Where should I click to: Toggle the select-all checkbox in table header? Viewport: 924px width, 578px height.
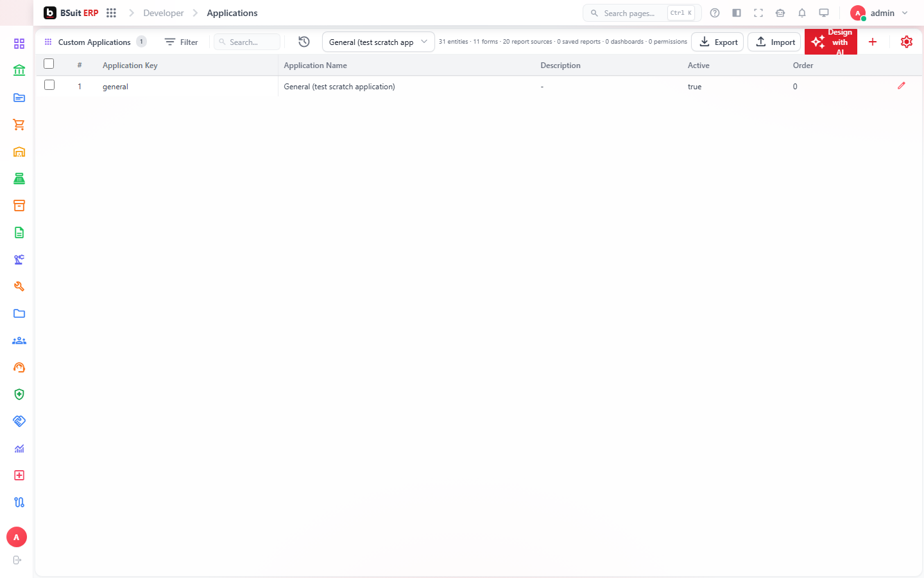49,64
